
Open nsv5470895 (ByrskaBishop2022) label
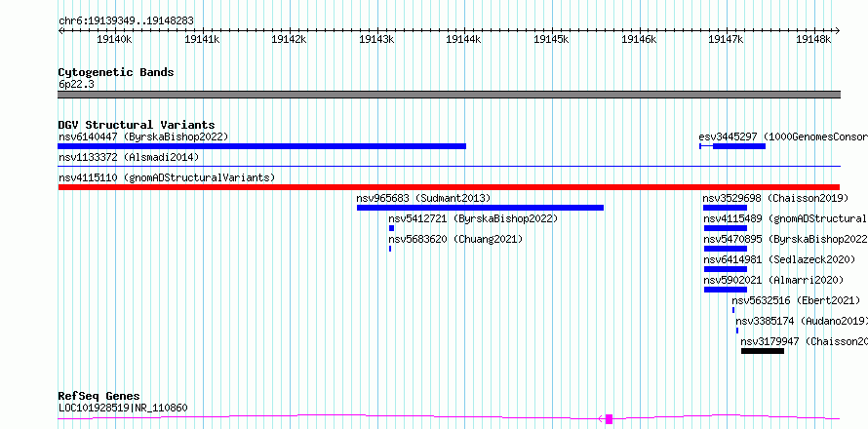click(x=785, y=239)
